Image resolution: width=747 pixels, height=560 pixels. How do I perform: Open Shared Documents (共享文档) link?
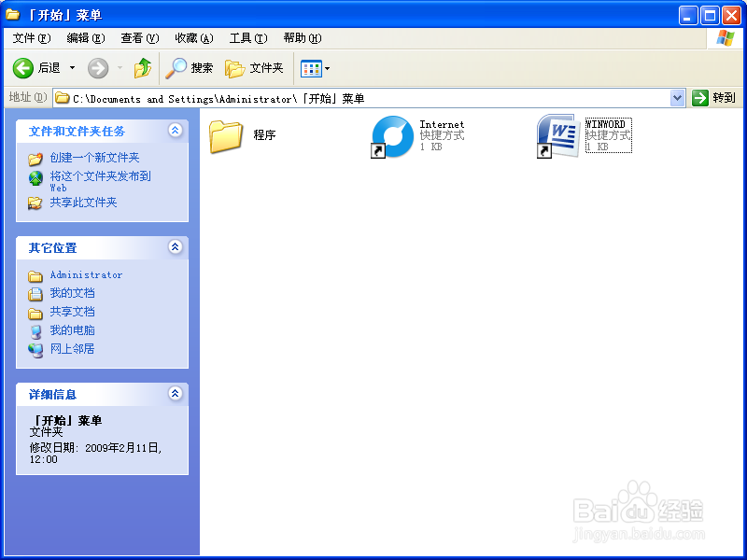73,312
